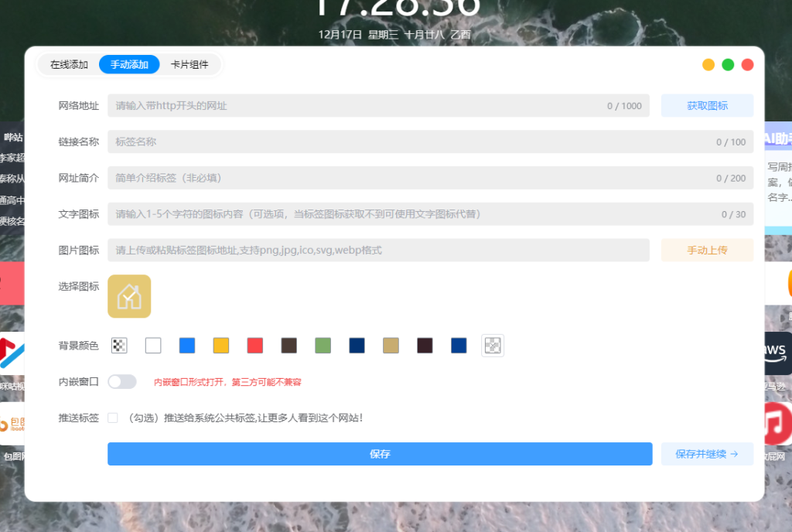Click the yellow minimize circle
792x532 pixels.
tap(708, 65)
